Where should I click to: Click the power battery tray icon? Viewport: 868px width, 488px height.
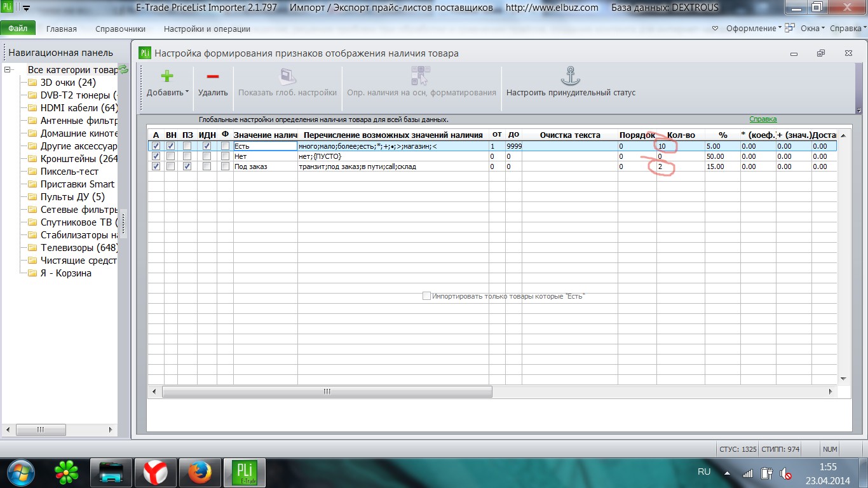tap(766, 473)
